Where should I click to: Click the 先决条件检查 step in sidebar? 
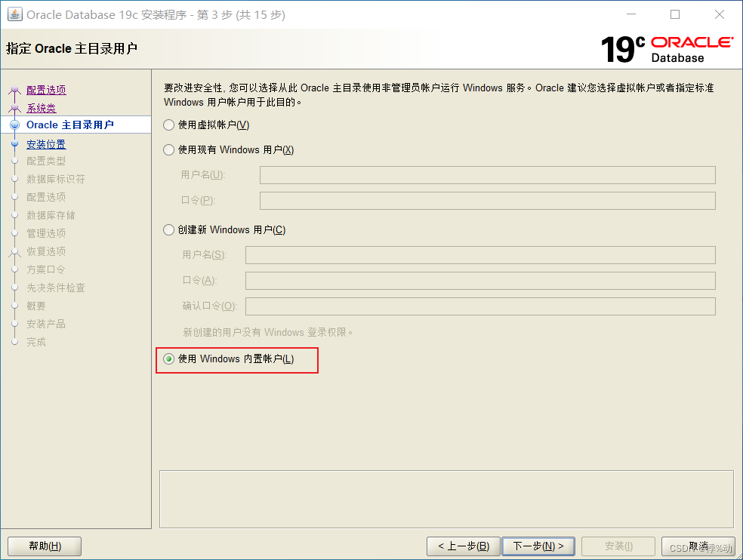pos(55,288)
